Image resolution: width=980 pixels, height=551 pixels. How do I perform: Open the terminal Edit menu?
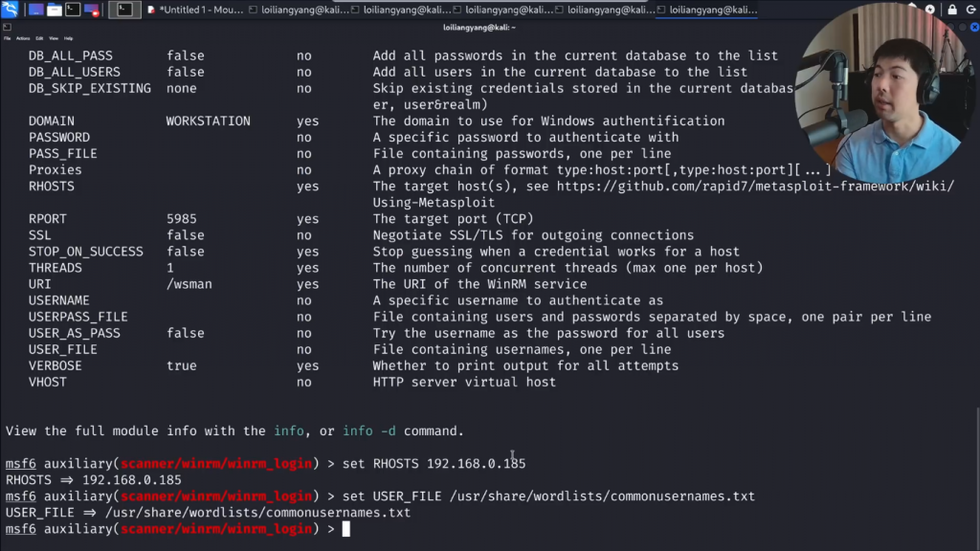(x=38, y=38)
